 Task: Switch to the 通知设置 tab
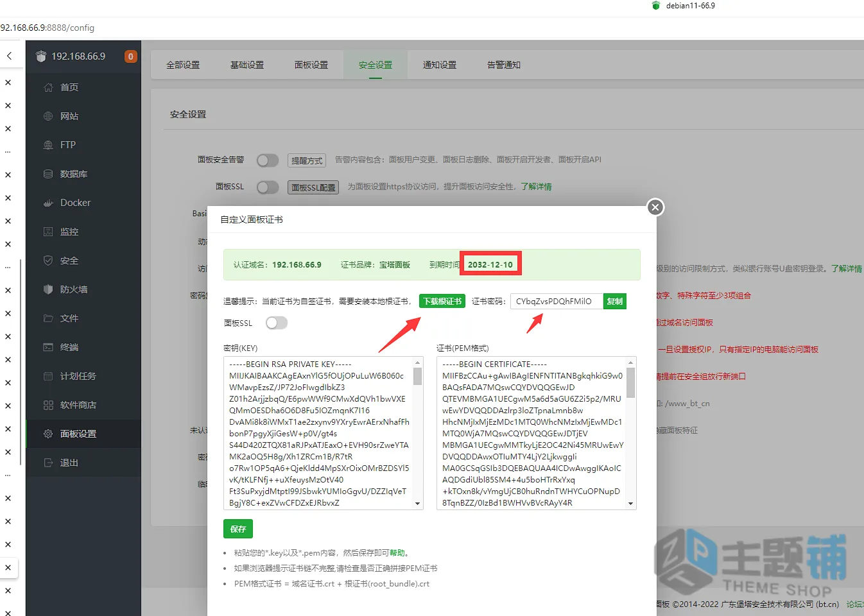coord(440,65)
